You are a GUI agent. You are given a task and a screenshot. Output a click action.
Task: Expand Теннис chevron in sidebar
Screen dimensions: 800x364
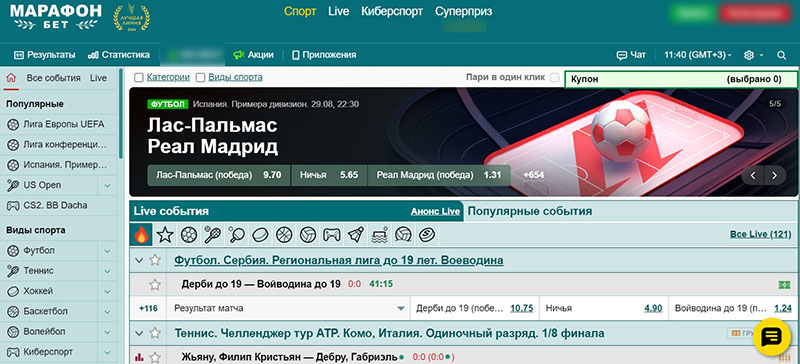pos(107,271)
